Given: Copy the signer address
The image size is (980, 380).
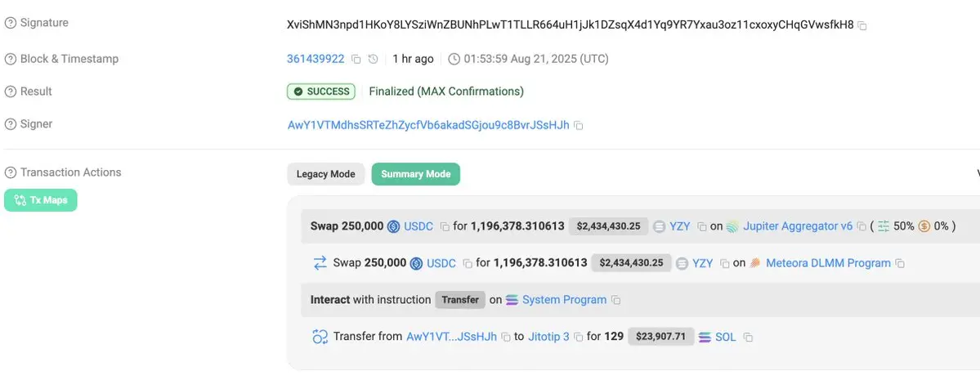Looking at the screenshot, I should pos(579,126).
